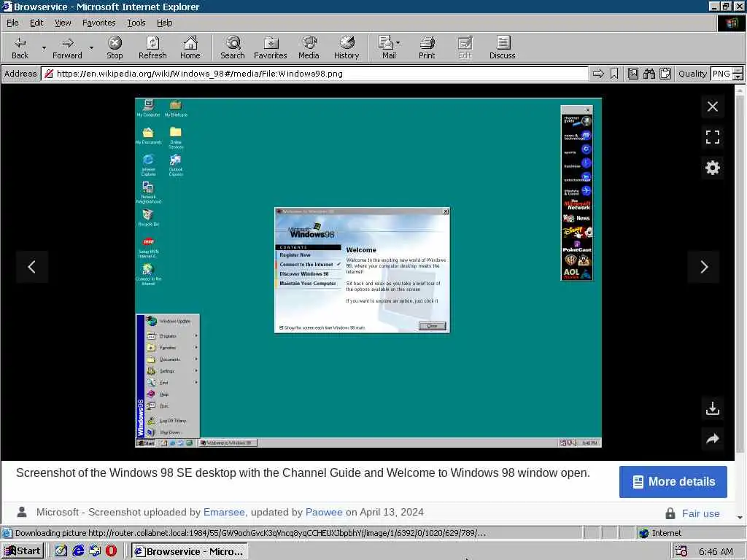Image resolution: width=747 pixels, height=560 pixels.
Task: Expand the Back button history dropdown
Action: [44, 47]
